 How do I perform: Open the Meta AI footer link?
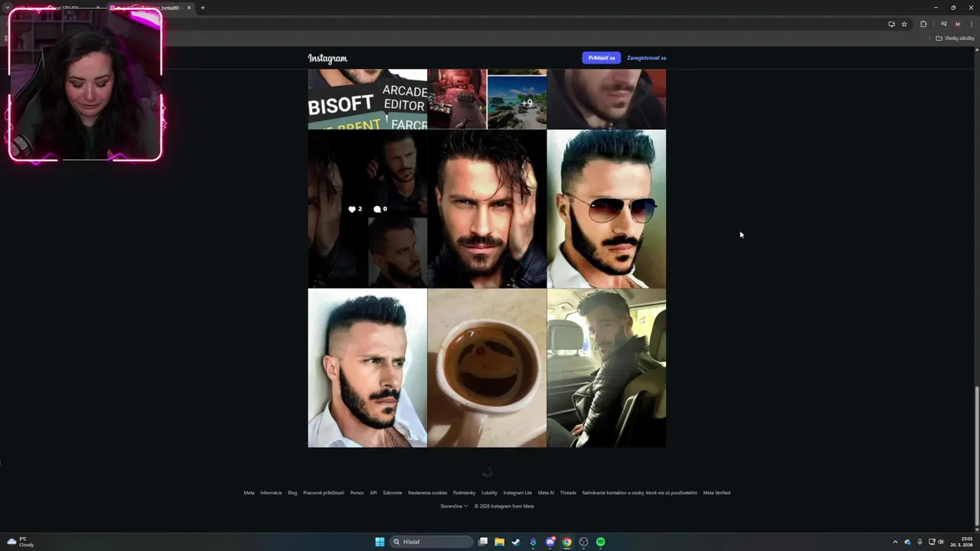pos(546,493)
